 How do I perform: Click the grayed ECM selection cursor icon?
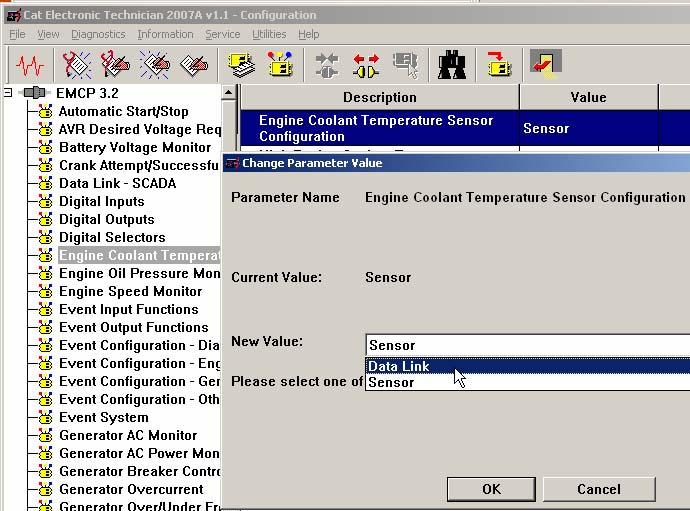coord(406,65)
